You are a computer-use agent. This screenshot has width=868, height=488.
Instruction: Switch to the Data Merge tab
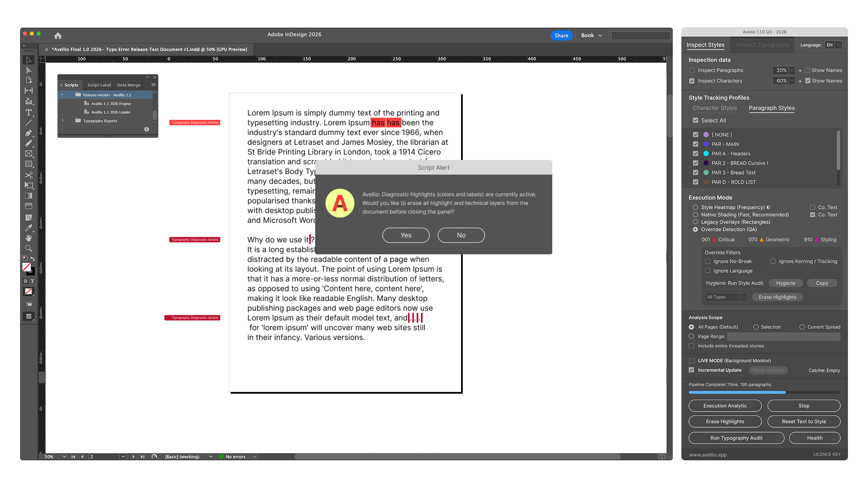pyautogui.click(x=129, y=85)
